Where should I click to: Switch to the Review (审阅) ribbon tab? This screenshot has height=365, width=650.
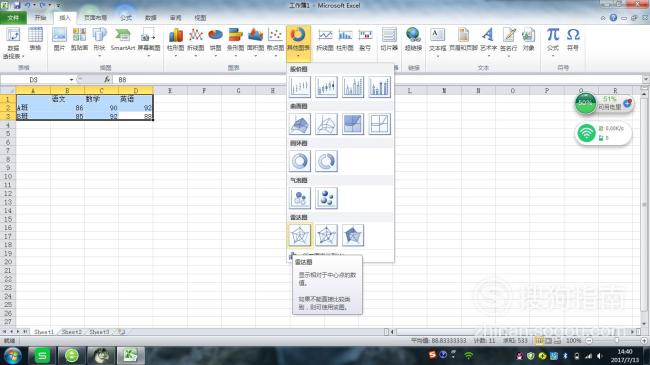point(175,18)
